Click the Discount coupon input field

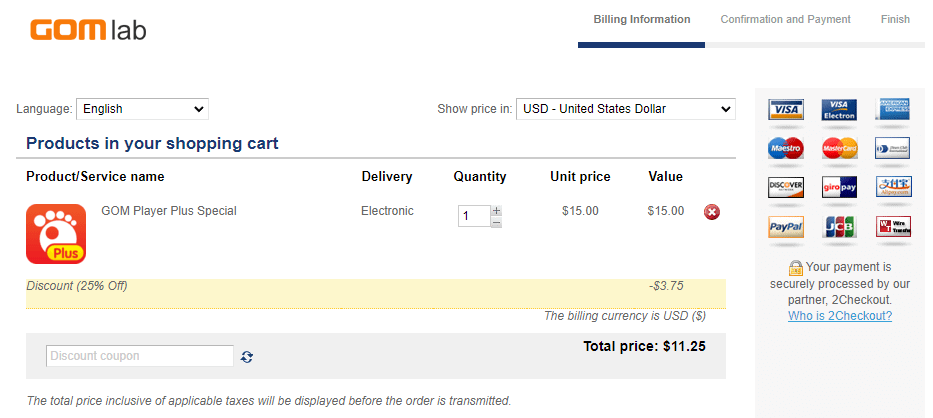tap(140, 356)
